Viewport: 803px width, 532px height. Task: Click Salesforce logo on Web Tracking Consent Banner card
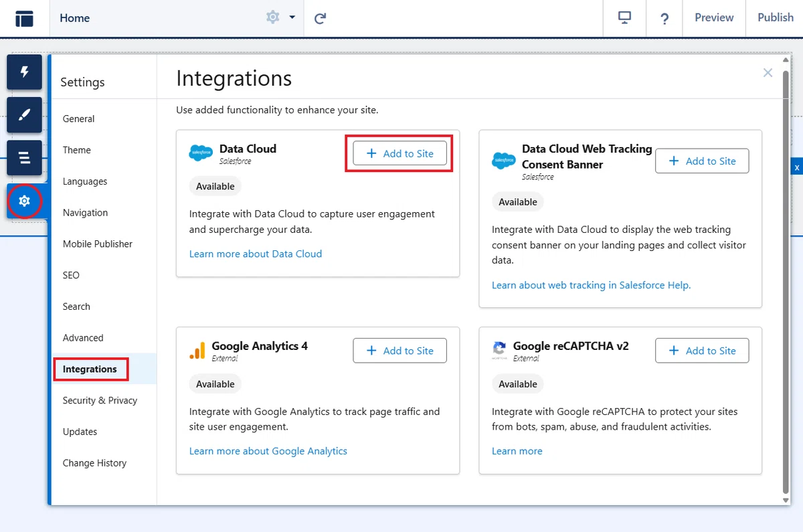[504, 161]
